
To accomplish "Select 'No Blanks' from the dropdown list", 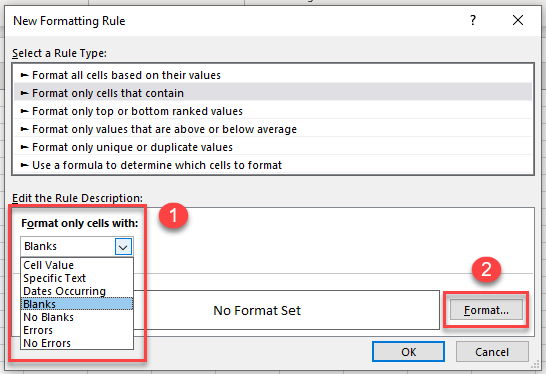I will tap(77, 317).
